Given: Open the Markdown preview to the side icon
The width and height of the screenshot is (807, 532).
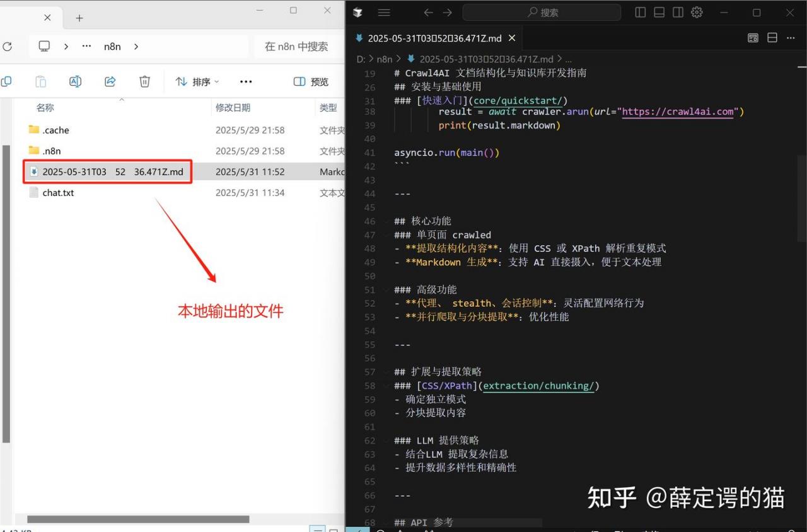Looking at the screenshot, I should point(753,38).
